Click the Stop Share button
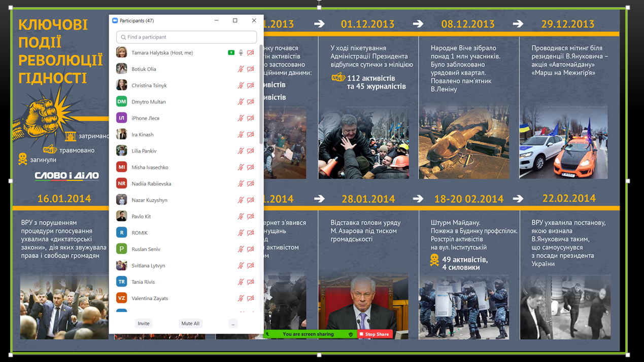 375,335
